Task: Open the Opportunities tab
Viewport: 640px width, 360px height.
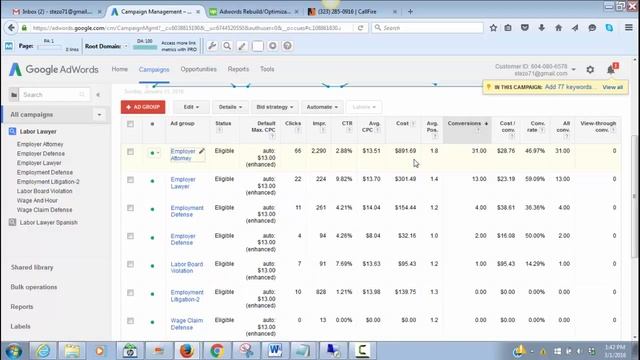Action: (x=198, y=69)
